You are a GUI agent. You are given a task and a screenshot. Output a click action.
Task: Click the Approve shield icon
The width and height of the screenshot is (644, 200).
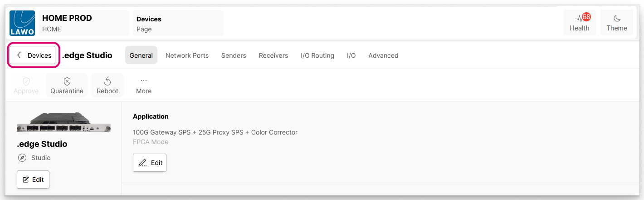(26, 82)
